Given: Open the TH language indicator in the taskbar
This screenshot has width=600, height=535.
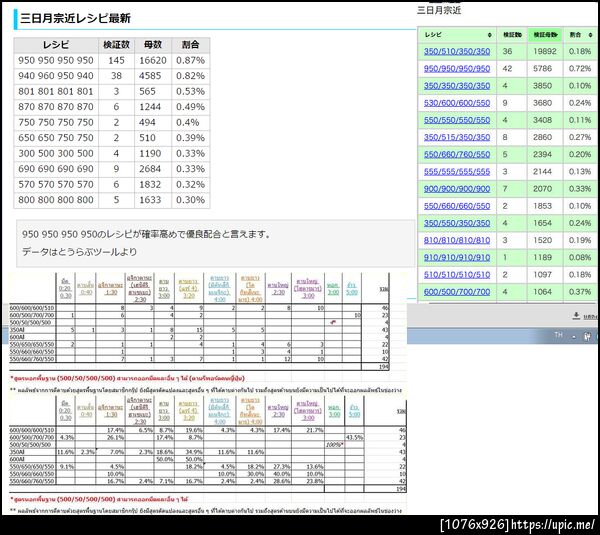Looking at the screenshot, I should click(x=558, y=335).
